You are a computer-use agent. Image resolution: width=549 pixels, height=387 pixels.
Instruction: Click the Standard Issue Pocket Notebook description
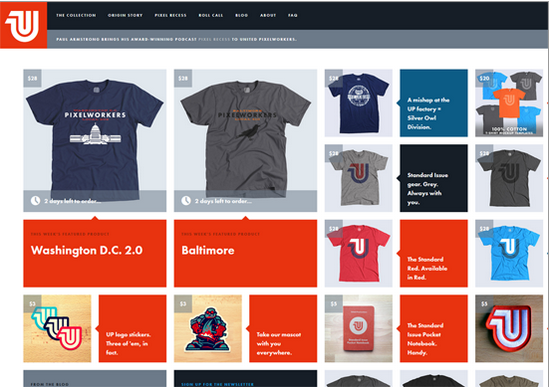(x=425, y=339)
